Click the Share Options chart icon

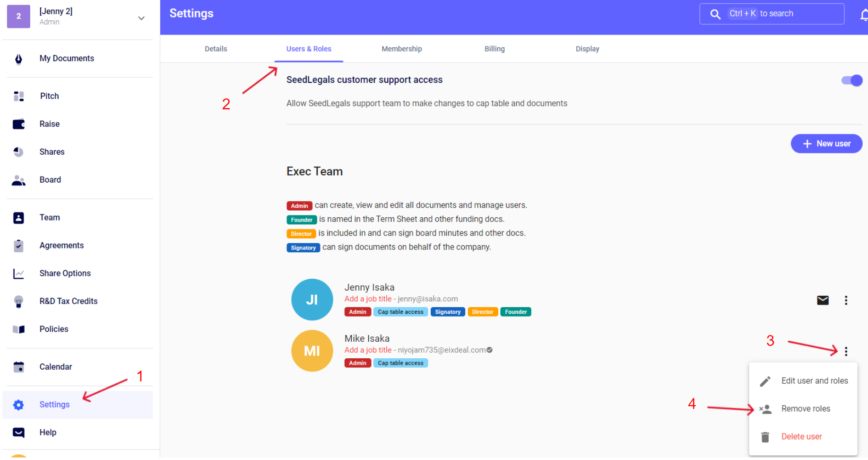(x=19, y=274)
